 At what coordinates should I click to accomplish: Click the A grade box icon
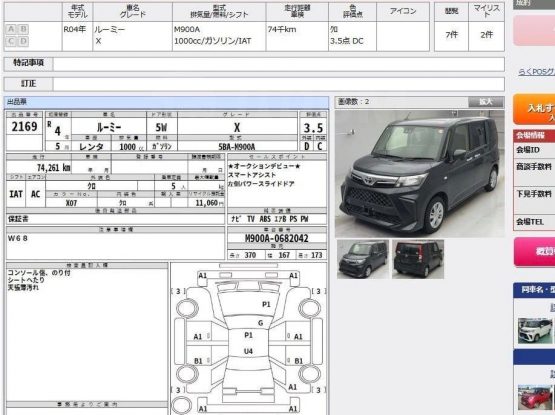click(11, 29)
